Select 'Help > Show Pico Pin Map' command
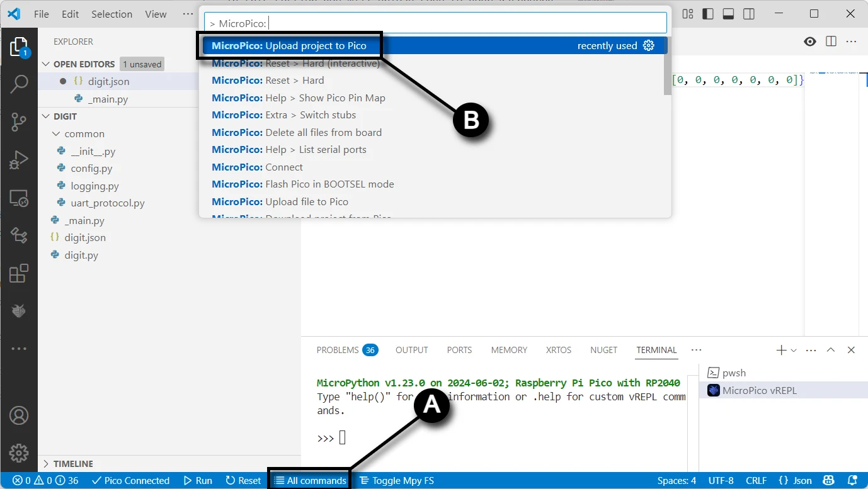Viewport: 868px width, 489px height. (x=433, y=98)
